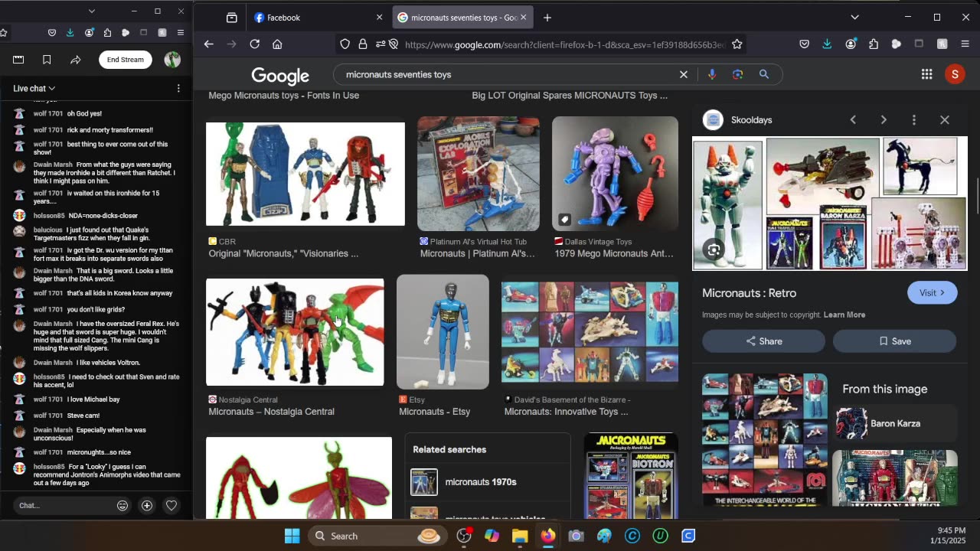
Task: Focus the Google search input field
Action: click(x=505, y=74)
